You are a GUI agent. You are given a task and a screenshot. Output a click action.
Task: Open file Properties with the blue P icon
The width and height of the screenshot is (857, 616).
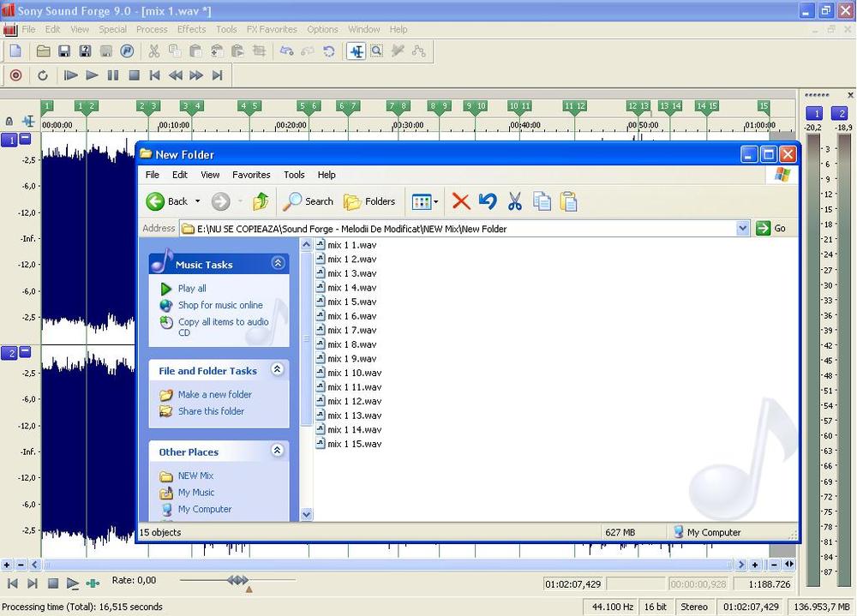(x=127, y=51)
